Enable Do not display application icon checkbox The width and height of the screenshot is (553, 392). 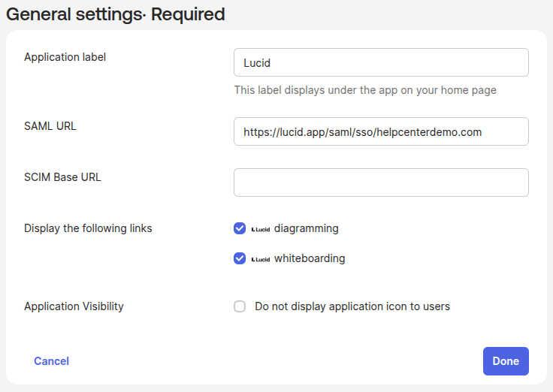(x=240, y=306)
